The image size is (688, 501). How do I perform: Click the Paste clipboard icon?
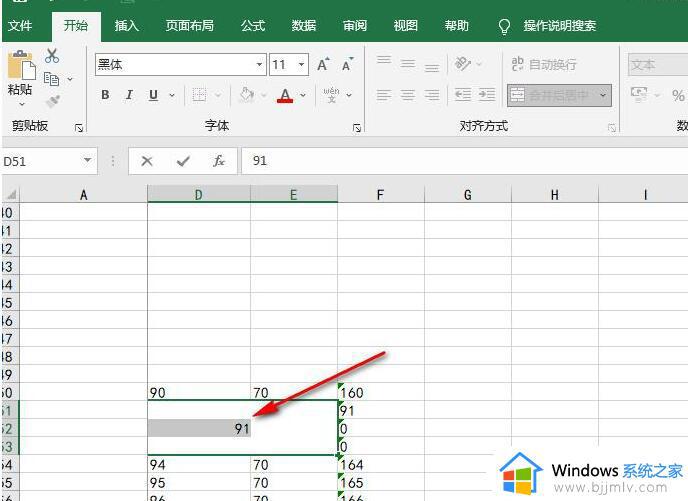point(22,66)
